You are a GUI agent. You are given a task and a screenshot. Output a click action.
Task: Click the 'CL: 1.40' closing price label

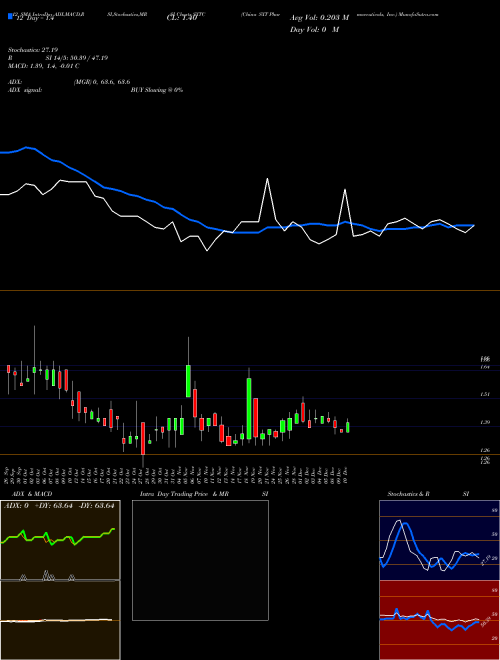click(182, 19)
